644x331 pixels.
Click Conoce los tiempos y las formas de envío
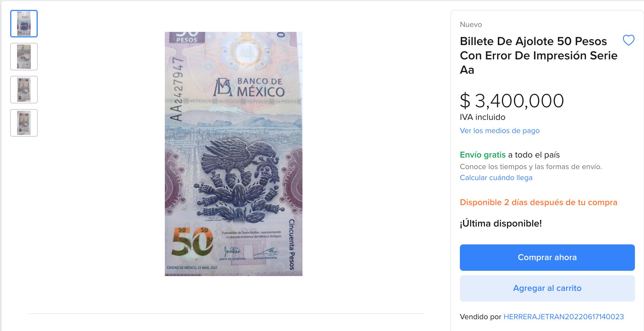(x=531, y=167)
